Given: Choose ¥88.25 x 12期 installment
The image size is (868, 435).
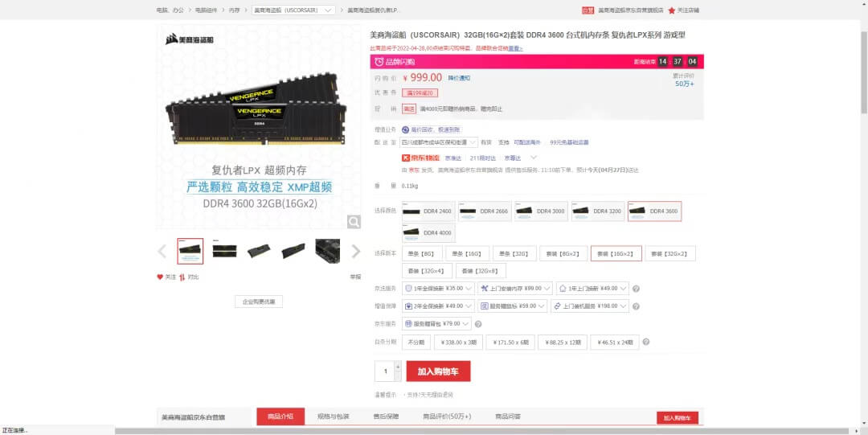Looking at the screenshot, I should pyautogui.click(x=563, y=343).
